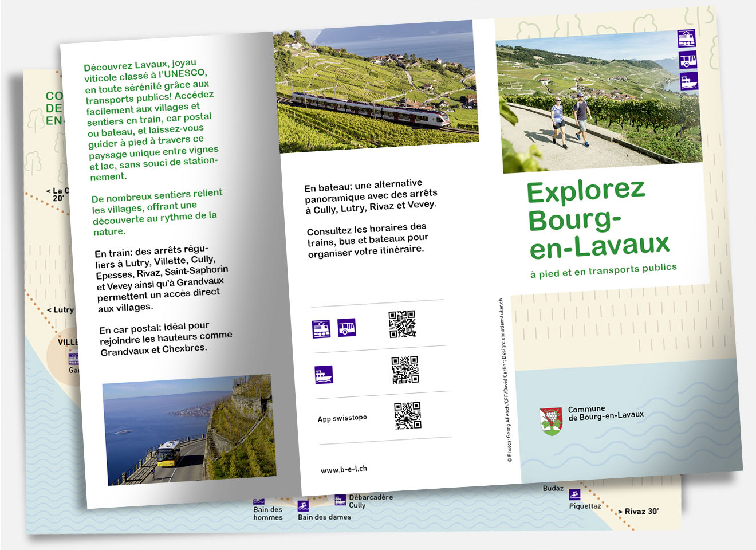Click the Bain des dames label
The image size is (756, 550).
point(325,517)
